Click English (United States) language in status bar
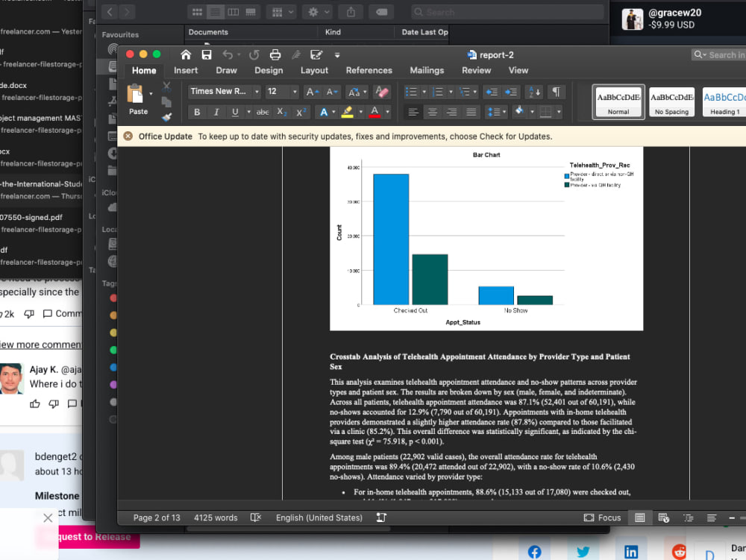Viewport: 746px width, 560px height. tap(319, 517)
